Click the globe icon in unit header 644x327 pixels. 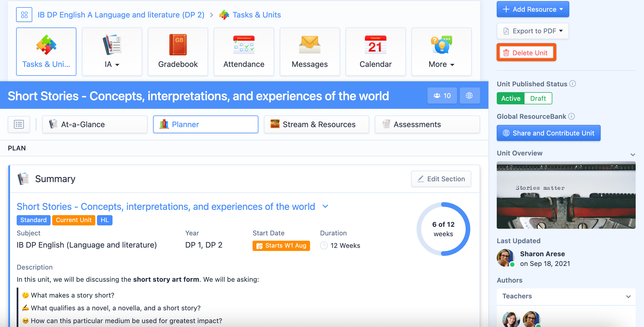pos(469,96)
